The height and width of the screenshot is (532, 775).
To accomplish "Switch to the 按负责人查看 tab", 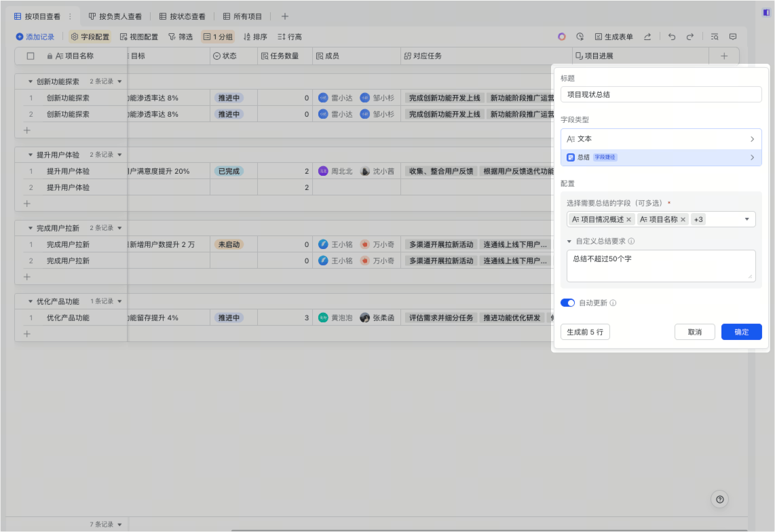I will coord(115,16).
